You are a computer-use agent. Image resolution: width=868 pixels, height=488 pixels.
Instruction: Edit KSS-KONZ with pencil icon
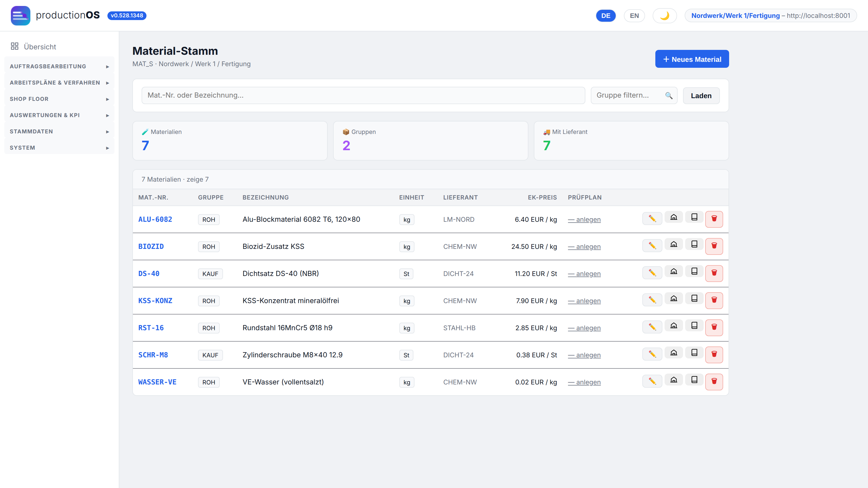(x=652, y=300)
